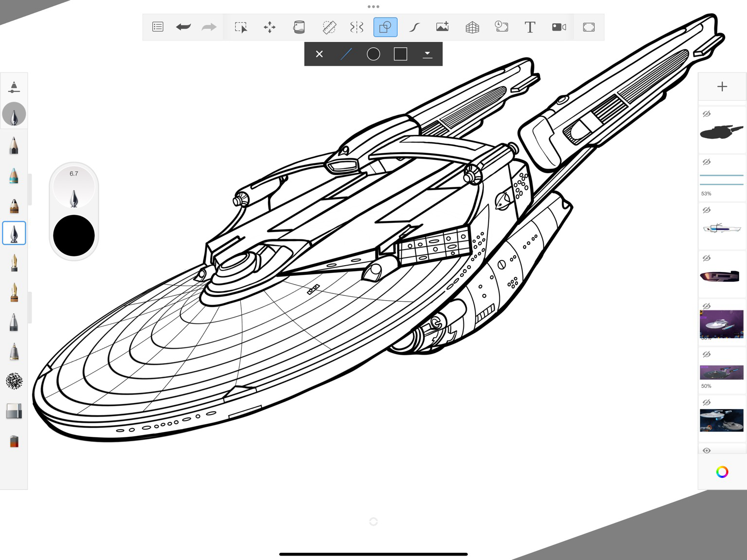The height and width of the screenshot is (560, 747).
Task: Enter full screen canvas mode
Action: pyautogui.click(x=589, y=27)
